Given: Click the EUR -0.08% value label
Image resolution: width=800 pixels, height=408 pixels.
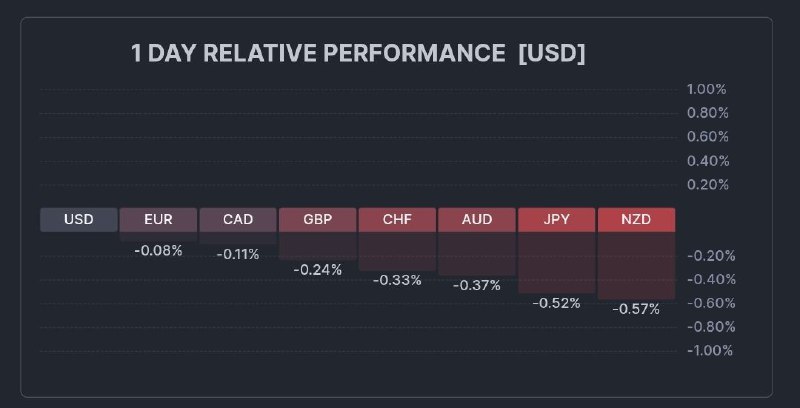Looking at the screenshot, I should 158,251.
